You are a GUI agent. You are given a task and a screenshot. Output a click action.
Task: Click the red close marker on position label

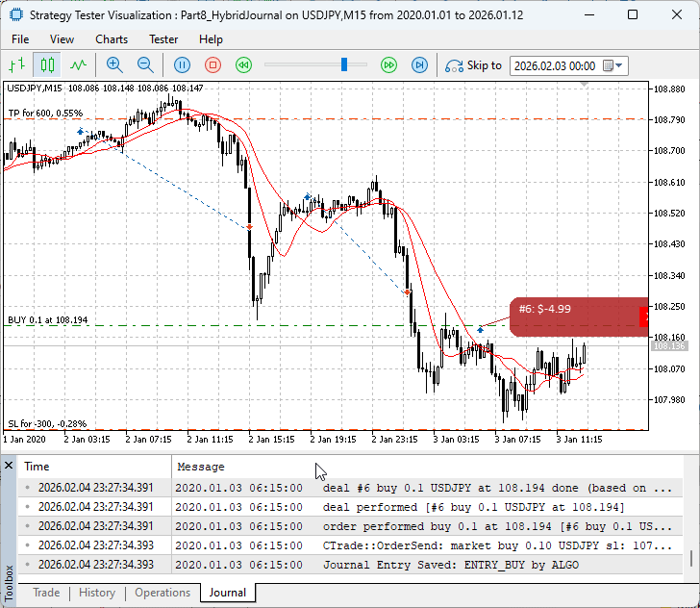click(x=644, y=317)
